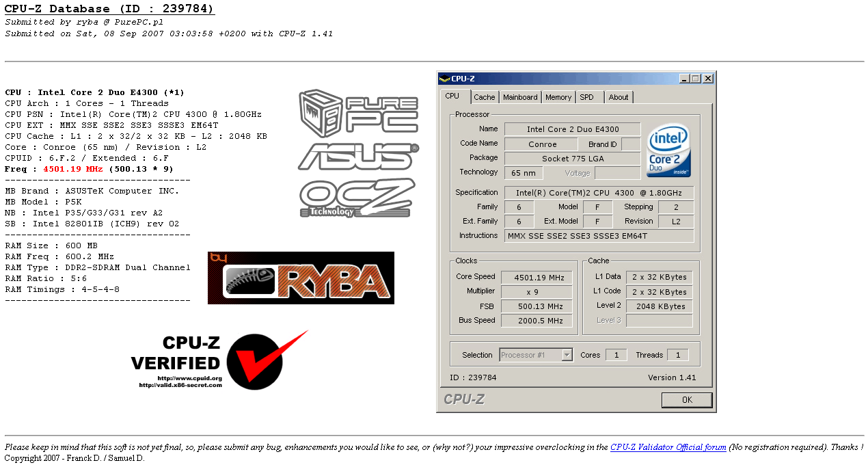Click the OCZ Technology logo
Viewport: 868px width, 465px height.
(x=357, y=198)
